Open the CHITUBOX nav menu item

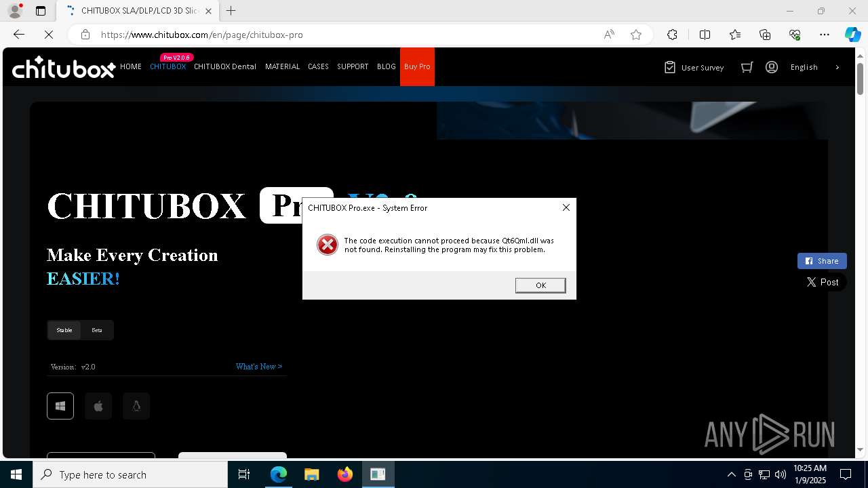[x=167, y=66]
